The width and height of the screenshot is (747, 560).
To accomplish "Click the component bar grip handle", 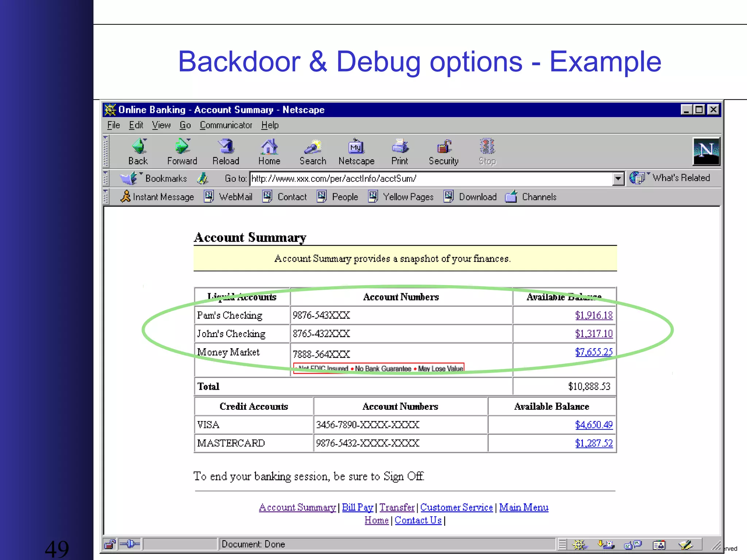I will pos(562,545).
